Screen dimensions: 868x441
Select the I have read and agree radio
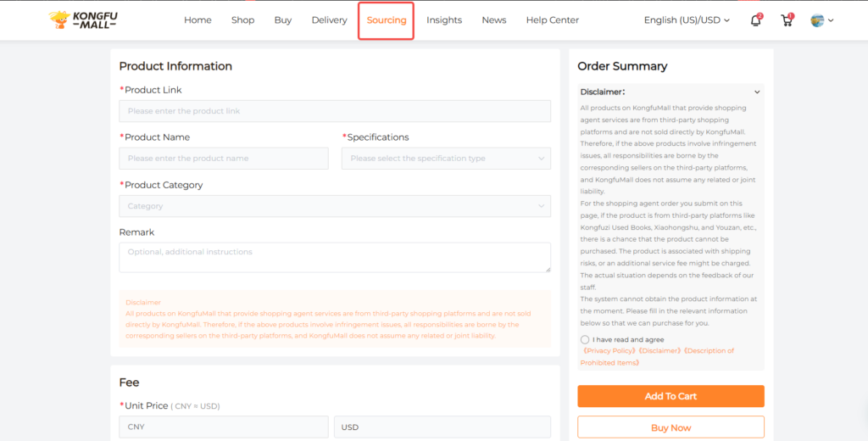585,339
